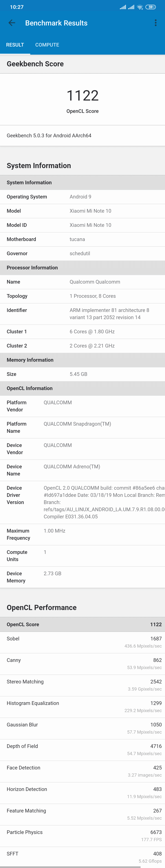This screenshot has width=165, height=868.
Task: Tap the Particle Physics result row
Action: (83, 836)
